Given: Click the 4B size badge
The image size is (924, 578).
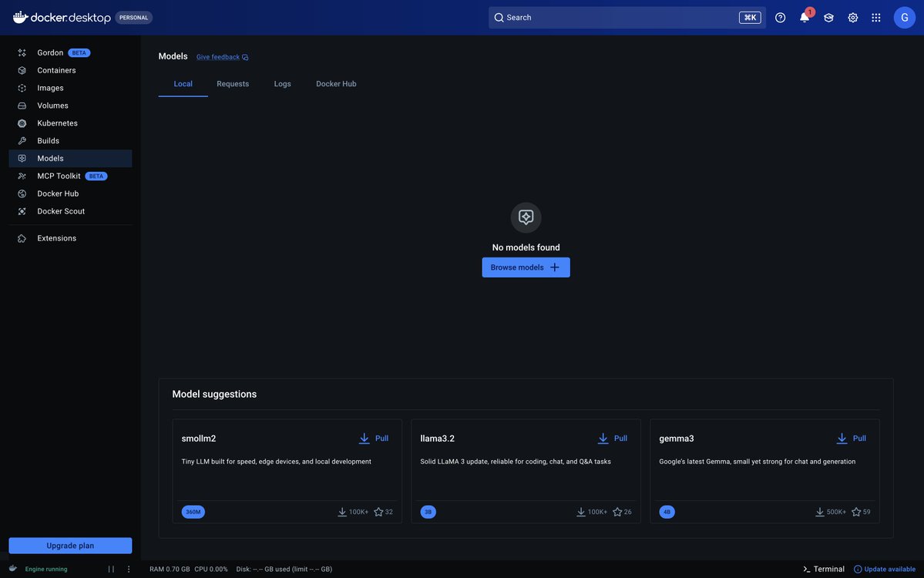Looking at the screenshot, I should (667, 512).
